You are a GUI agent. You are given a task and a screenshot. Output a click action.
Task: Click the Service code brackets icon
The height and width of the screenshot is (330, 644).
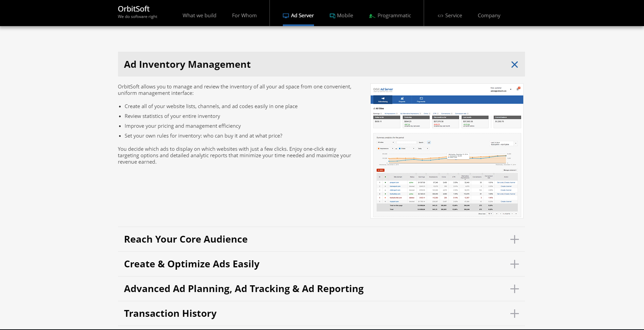pos(440,16)
